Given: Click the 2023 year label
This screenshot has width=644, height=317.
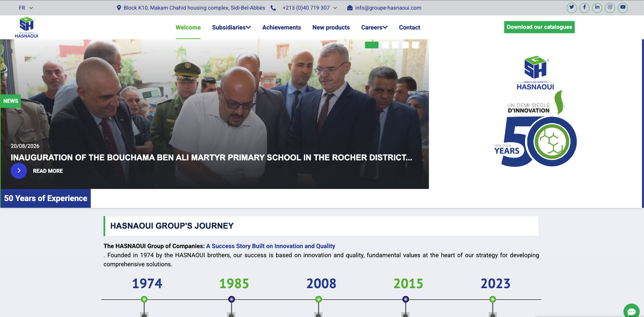Looking at the screenshot, I should tap(495, 284).
